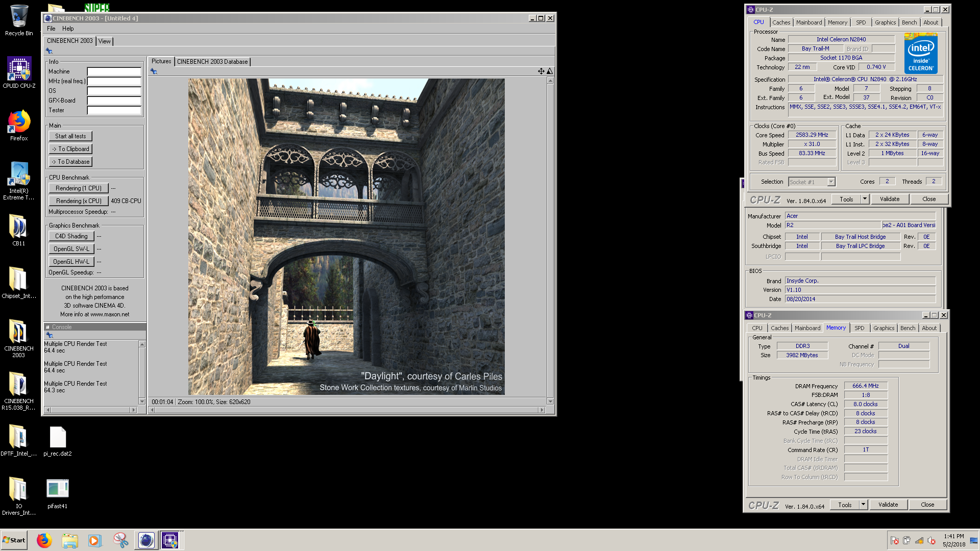Click the picture view vertical scrollbar up arrow

550,81
